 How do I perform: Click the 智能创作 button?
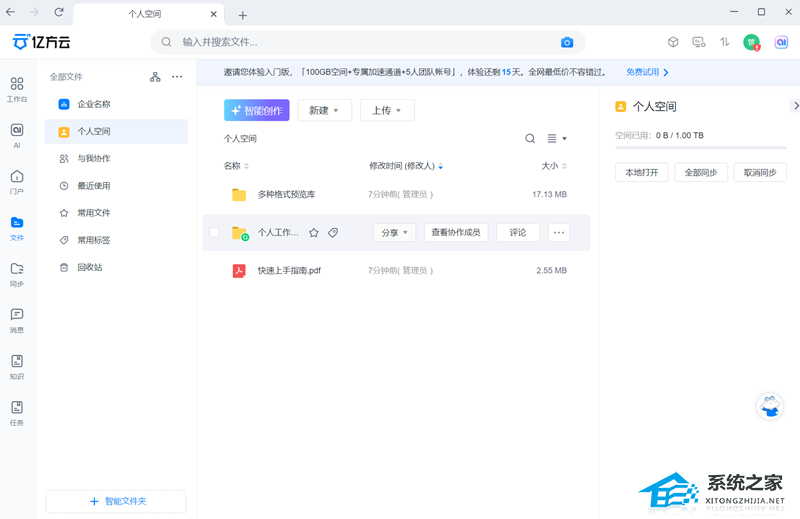257,110
